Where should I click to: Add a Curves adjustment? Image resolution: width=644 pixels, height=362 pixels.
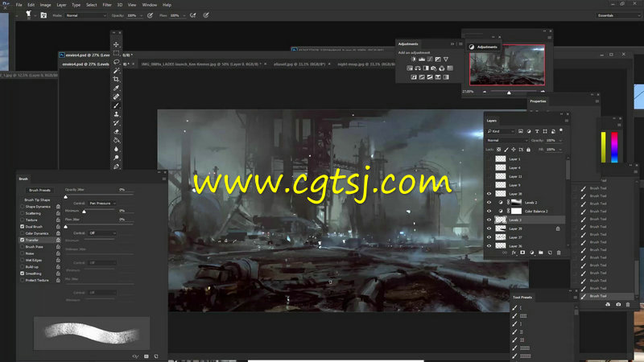coord(430,60)
